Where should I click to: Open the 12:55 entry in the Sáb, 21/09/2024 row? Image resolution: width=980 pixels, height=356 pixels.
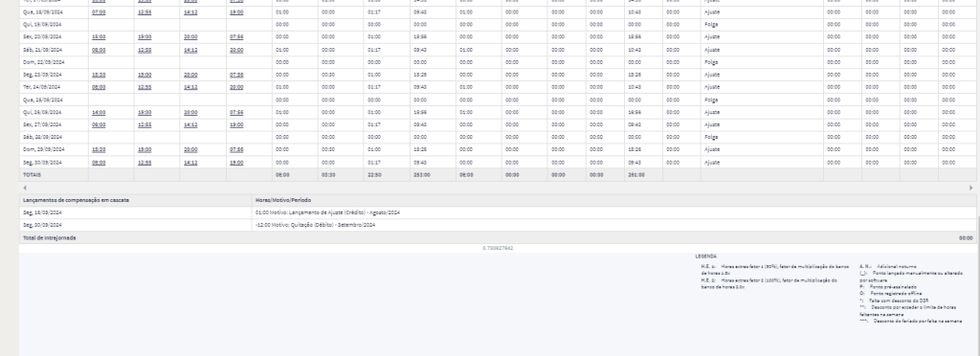(145, 50)
